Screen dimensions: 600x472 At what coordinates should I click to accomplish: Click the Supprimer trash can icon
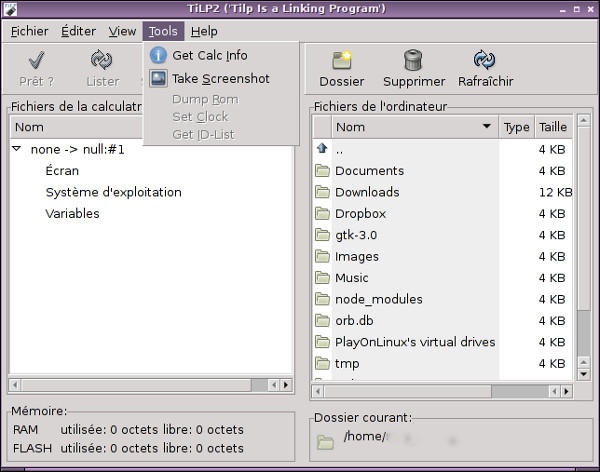pos(413,60)
